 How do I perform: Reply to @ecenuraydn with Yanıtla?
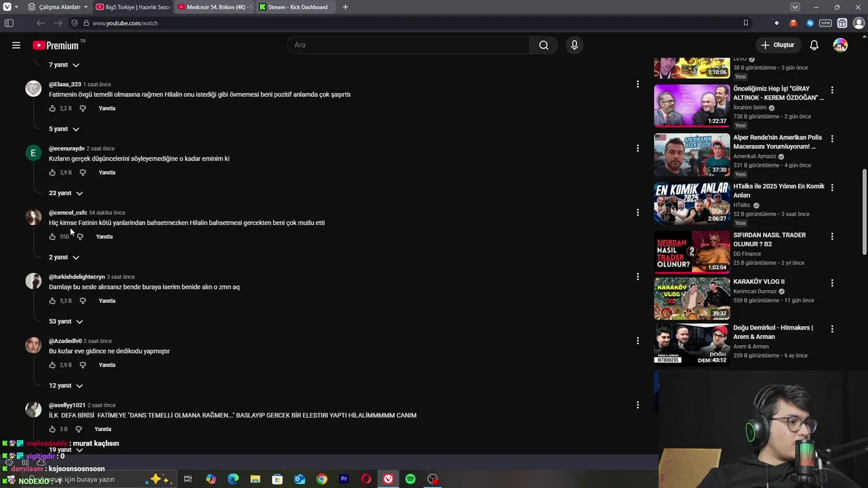point(107,173)
